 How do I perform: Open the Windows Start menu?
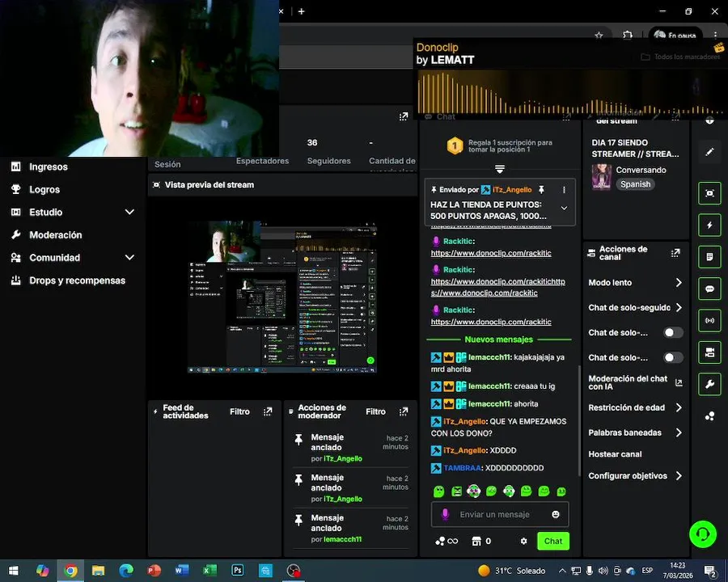coord(14,571)
